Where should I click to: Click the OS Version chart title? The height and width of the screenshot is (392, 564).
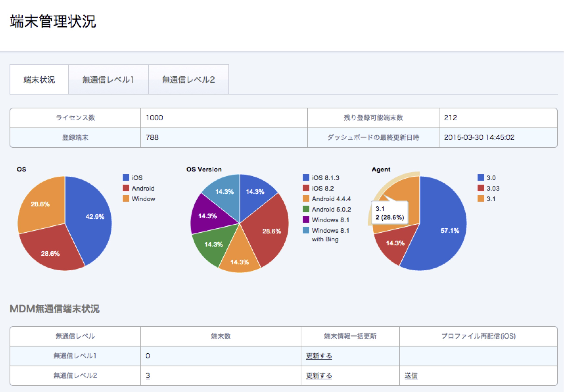click(204, 169)
